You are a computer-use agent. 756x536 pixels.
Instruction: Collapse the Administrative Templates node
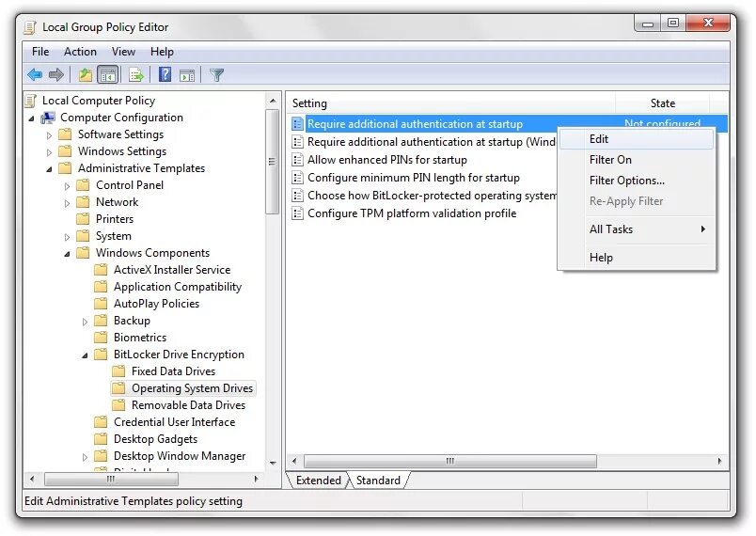coord(49,169)
